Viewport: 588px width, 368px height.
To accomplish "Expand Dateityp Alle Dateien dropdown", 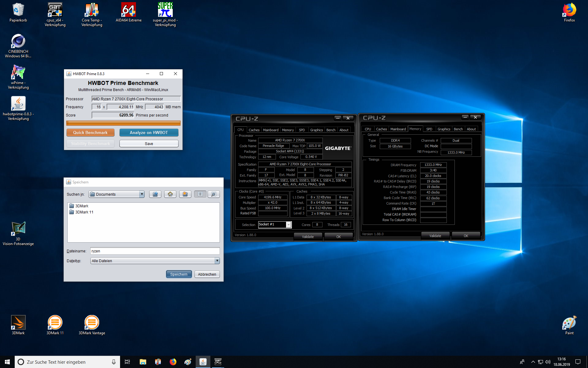I will pos(217,261).
